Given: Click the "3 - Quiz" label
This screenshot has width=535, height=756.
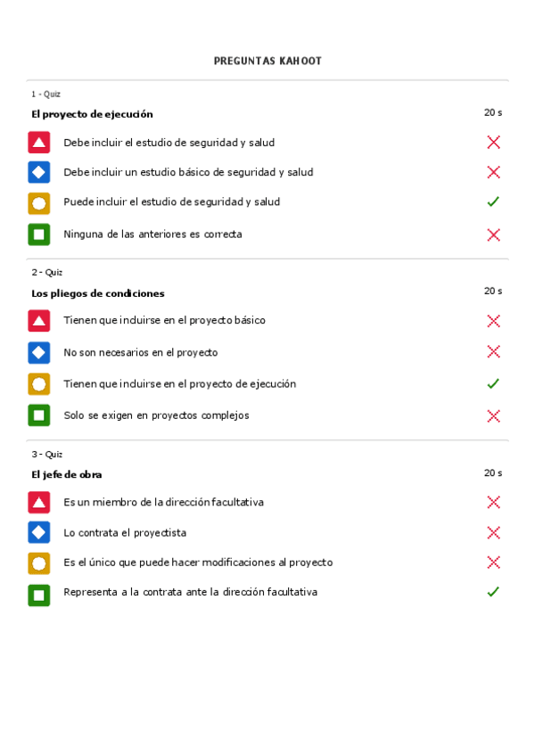Looking at the screenshot, I should pos(47,454).
